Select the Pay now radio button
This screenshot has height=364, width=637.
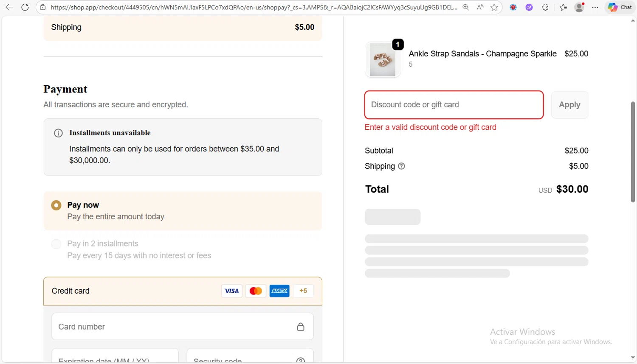pyautogui.click(x=56, y=205)
